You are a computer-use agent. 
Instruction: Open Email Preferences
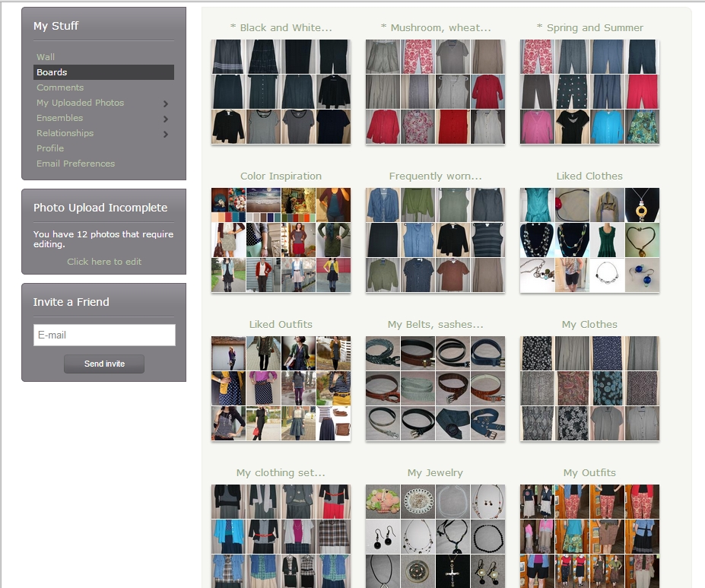tap(75, 164)
